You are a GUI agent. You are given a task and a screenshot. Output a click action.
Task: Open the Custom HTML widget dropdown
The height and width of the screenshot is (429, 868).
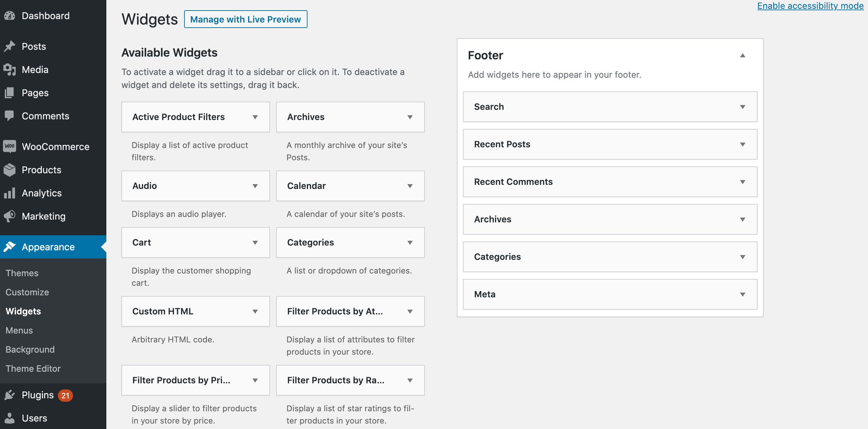coord(255,312)
